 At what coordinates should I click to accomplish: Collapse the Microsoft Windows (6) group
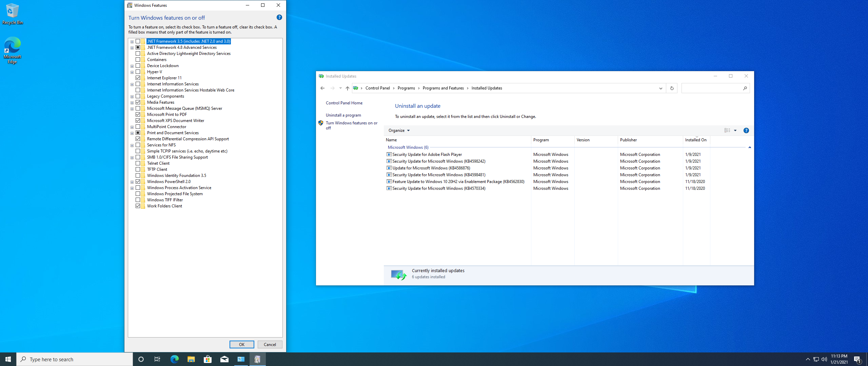pos(750,147)
